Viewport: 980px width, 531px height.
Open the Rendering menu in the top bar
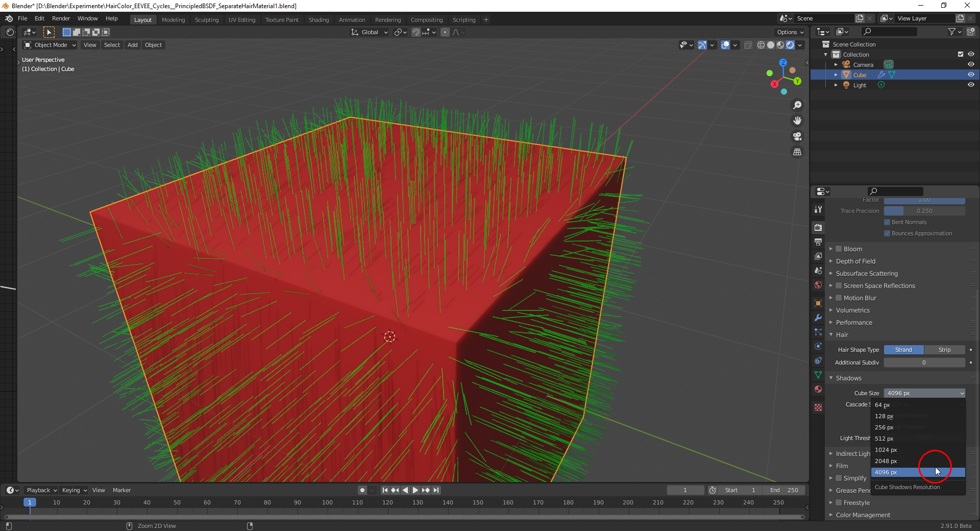coord(388,19)
